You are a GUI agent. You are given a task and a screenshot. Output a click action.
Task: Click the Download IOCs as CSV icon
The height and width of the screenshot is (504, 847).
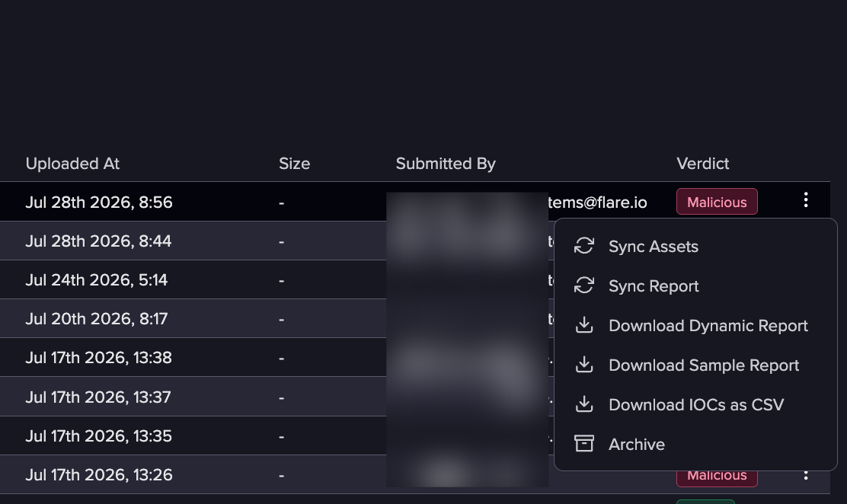(x=584, y=404)
